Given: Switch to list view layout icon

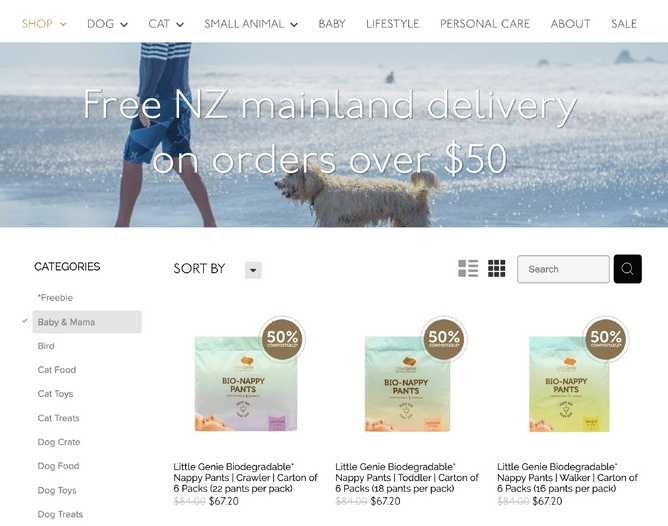Looking at the screenshot, I should coord(468,268).
